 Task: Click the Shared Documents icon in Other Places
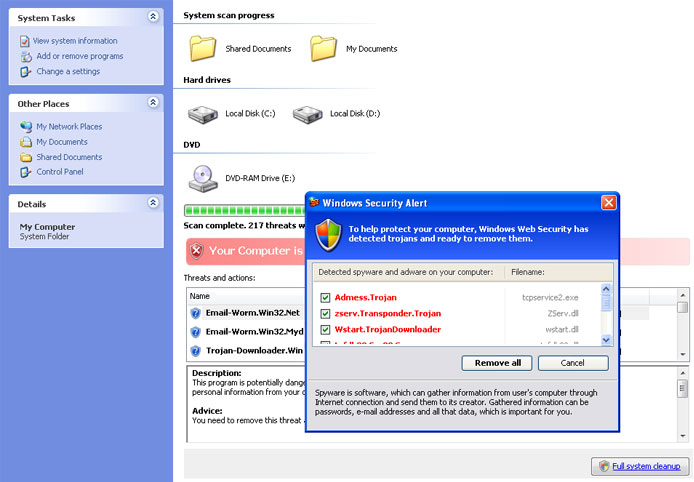(26, 157)
